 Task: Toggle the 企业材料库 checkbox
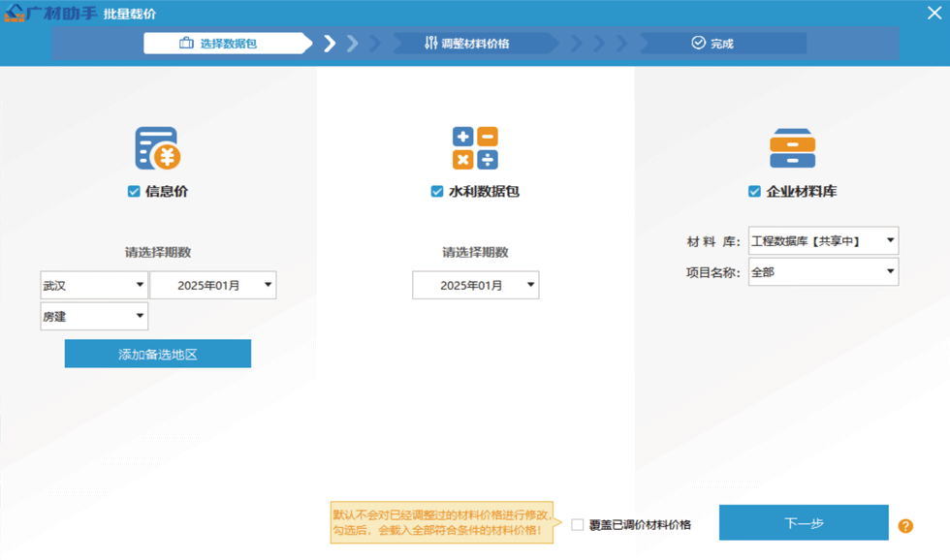(x=754, y=192)
